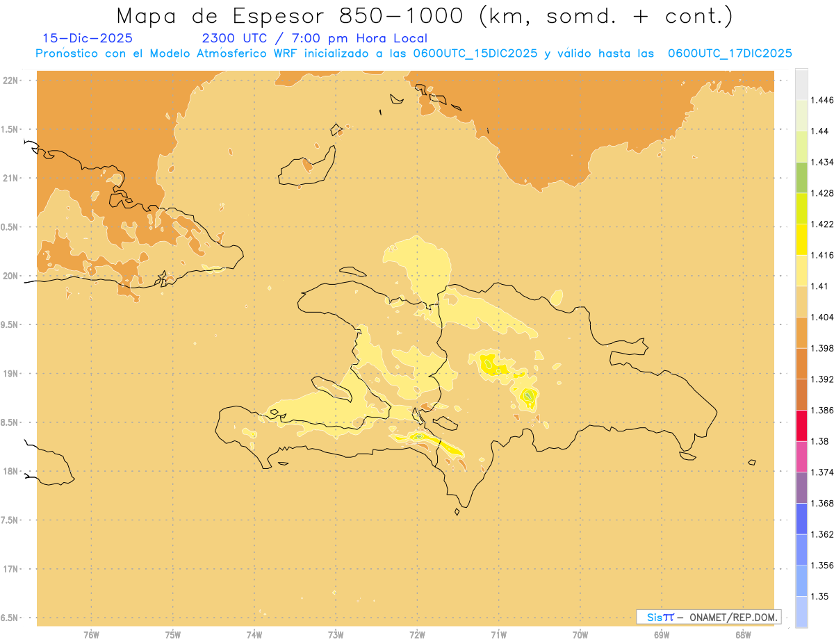The height and width of the screenshot is (644, 834).
Task: Click the legend value '1.428'
Action: point(823,193)
